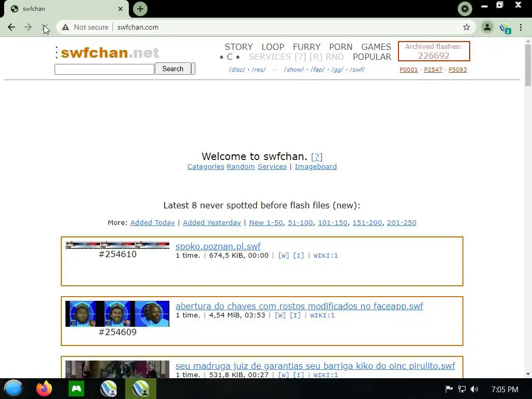The height and width of the screenshot is (399, 532).
Task: Open the POPULAR section
Action: 372,57
